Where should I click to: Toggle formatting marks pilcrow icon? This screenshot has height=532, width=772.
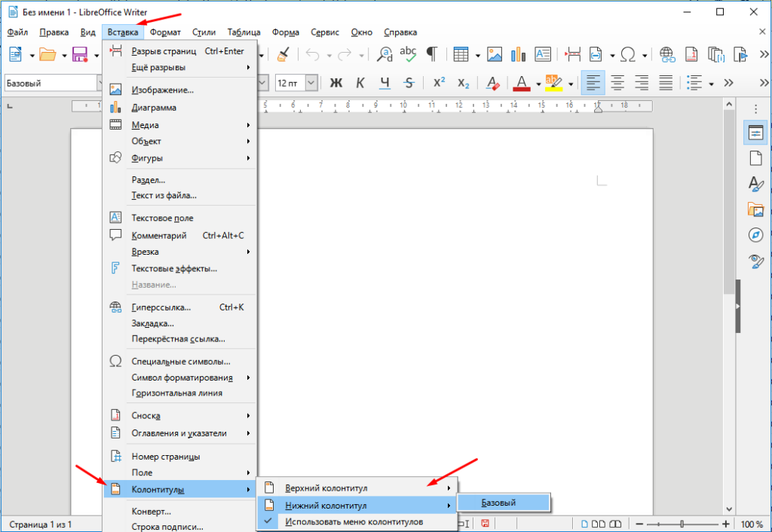(432, 54)
